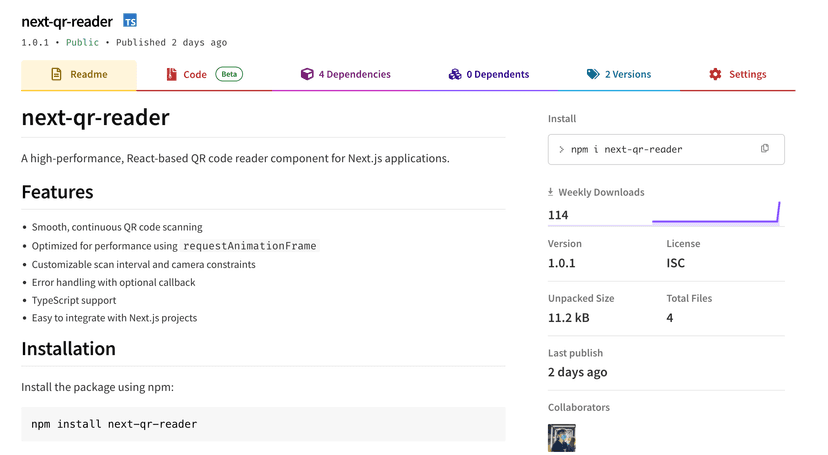Open the 4 Dependencies tab
The image size is (828, 455).
click(x=354, y=75)
